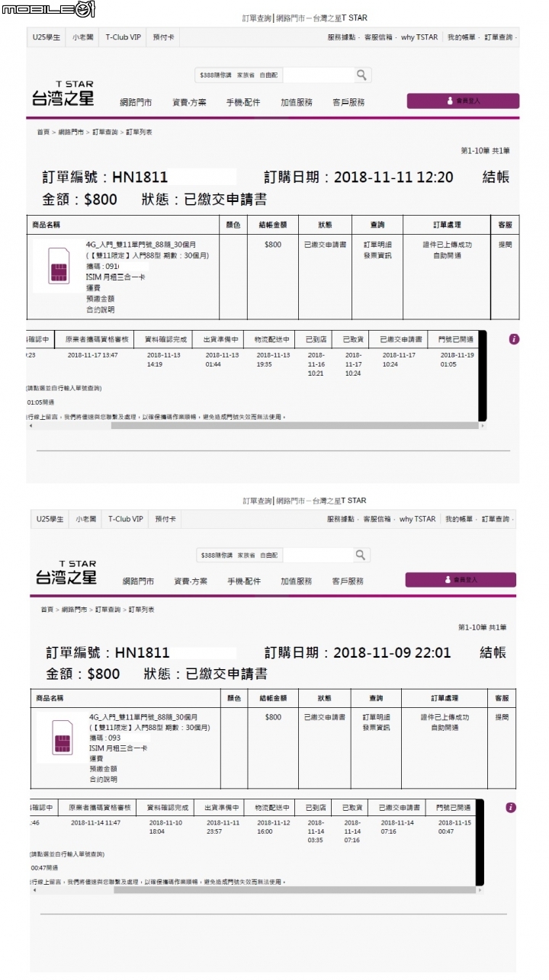Click 提問 for order dated 2018-11-09

(502, 717)
